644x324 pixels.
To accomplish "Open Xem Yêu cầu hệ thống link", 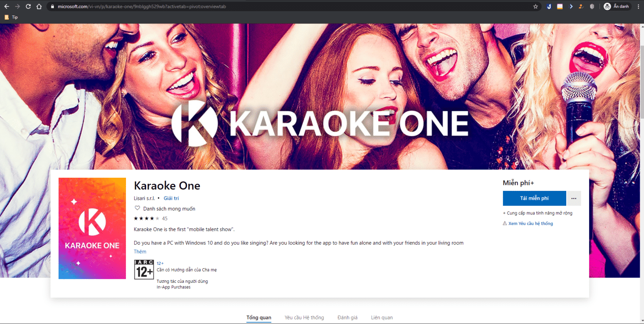I will click(x=530, y=224).
